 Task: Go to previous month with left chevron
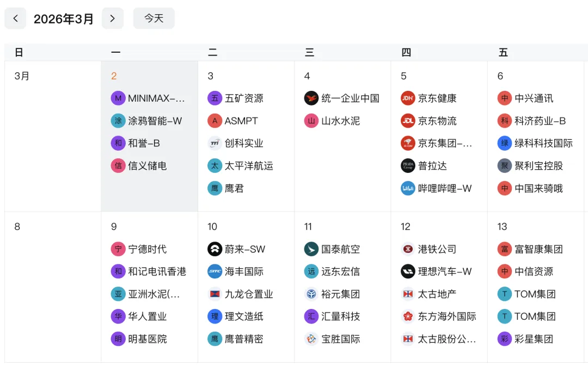click(x=15, y=18)
